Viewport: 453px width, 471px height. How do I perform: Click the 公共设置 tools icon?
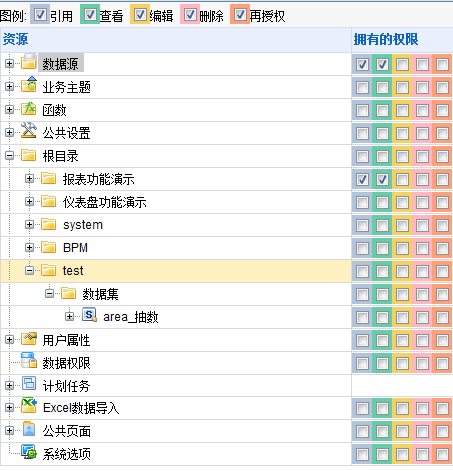(29, 130)
